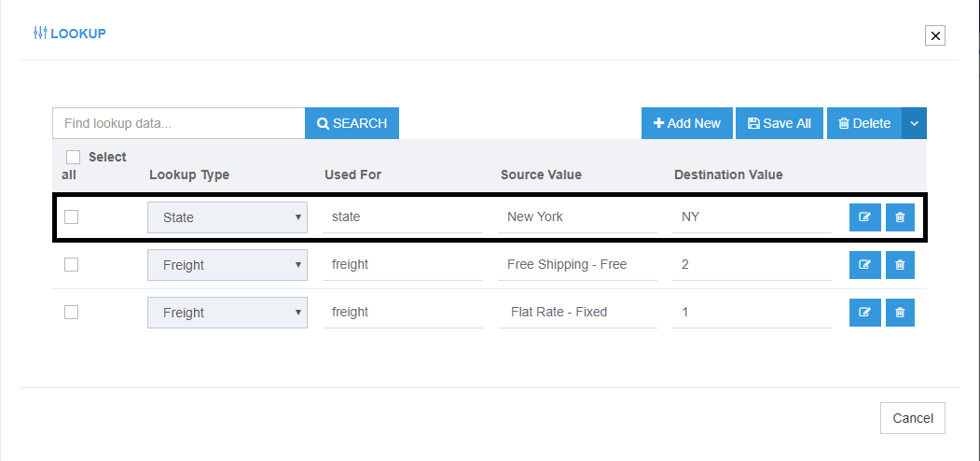This screenshot has height=461, width=980.
Task: Edit the Free Shipping freight row
Action: pyautogui.click(x=864, y=265)
